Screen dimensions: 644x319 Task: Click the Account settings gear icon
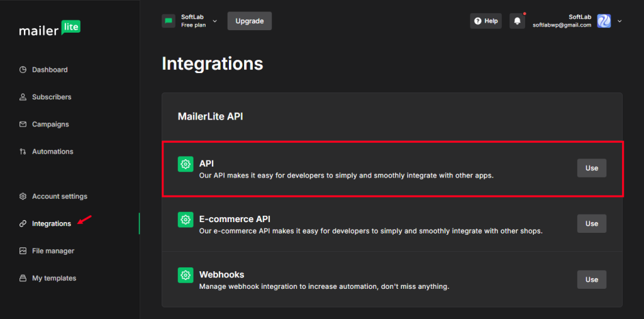pos(23,196)
